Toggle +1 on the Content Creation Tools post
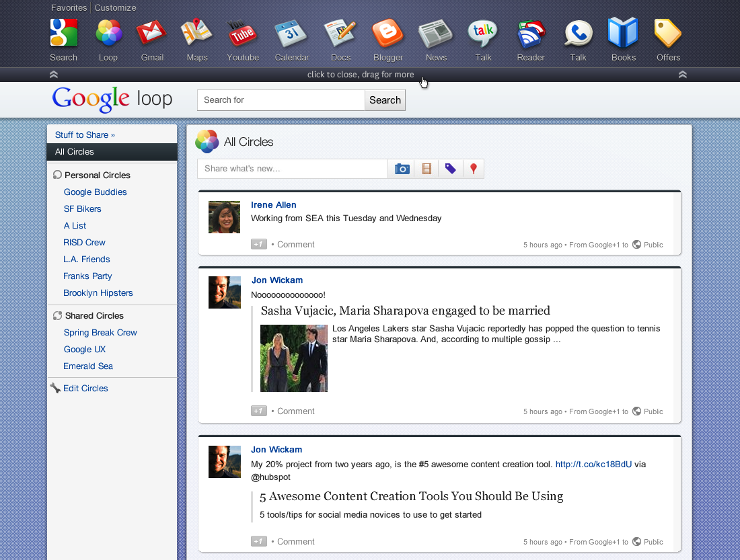The image size is (740, 560). click(258, 542)
